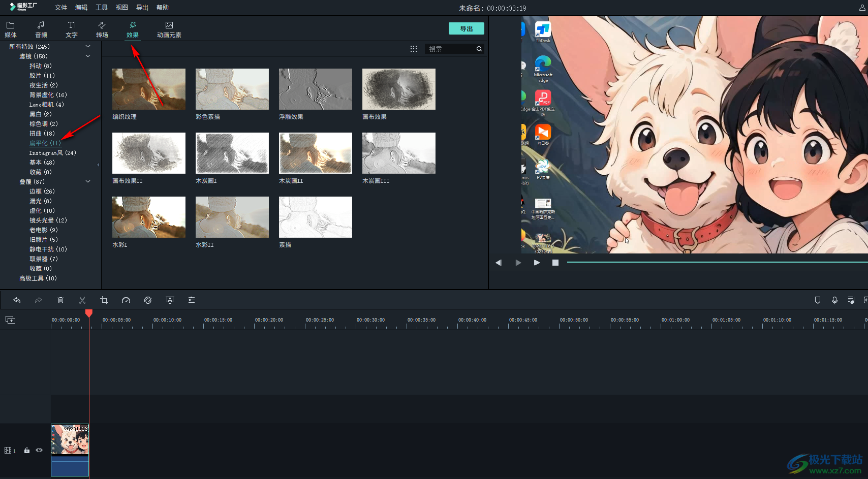Collapse the effects panel side arrow
The height and width of the screenshot is (479, 868).
click(x=98, y=165)
